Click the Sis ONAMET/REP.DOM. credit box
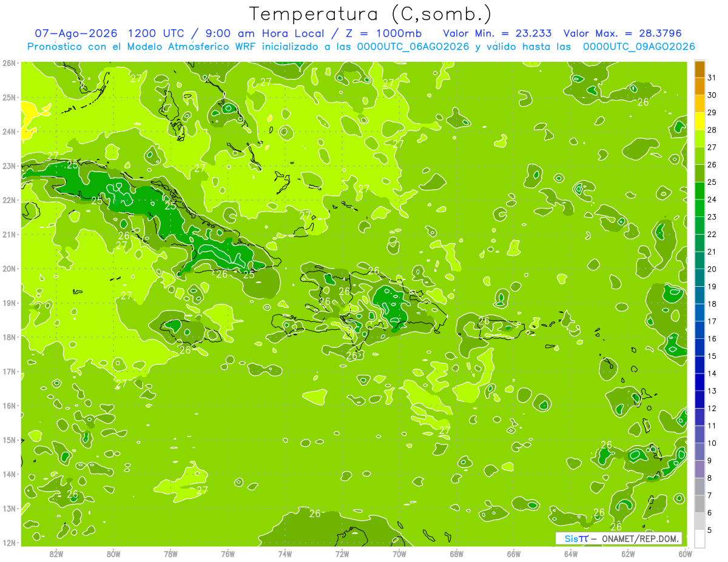This screenshot has height=562, width=728. click(x=619, y=538)
